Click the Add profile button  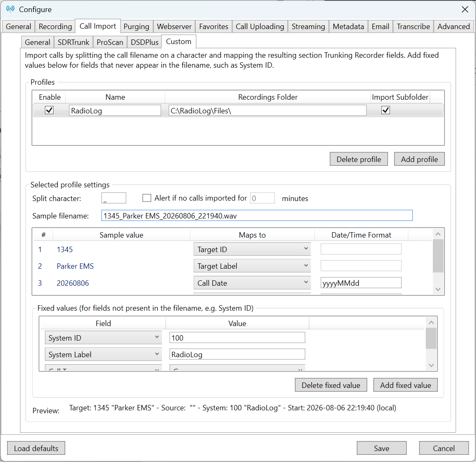419,159
